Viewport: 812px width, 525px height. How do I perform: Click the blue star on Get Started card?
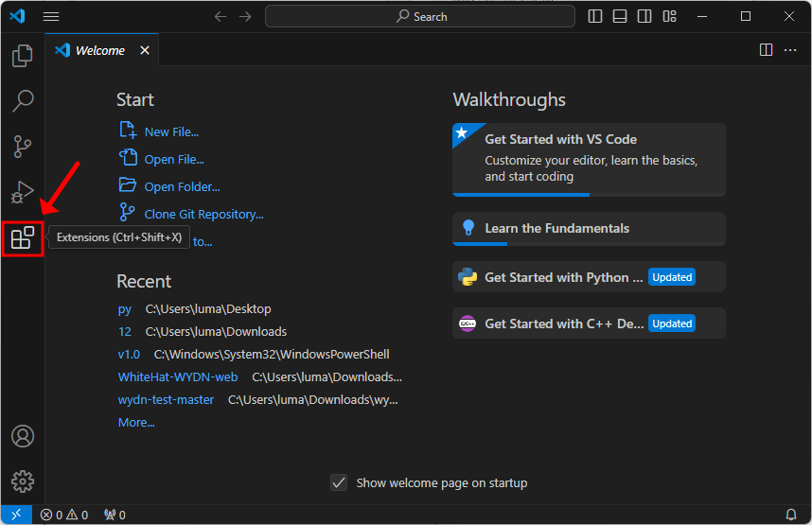462,132
